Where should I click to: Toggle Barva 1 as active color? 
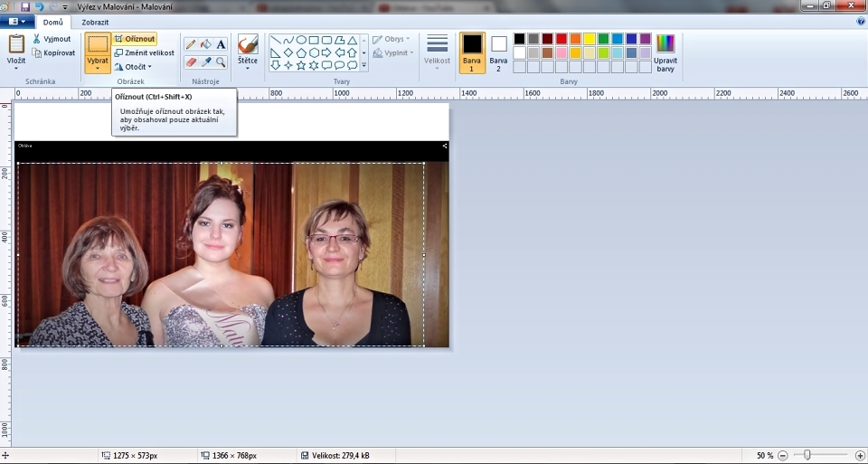[472, 52]
